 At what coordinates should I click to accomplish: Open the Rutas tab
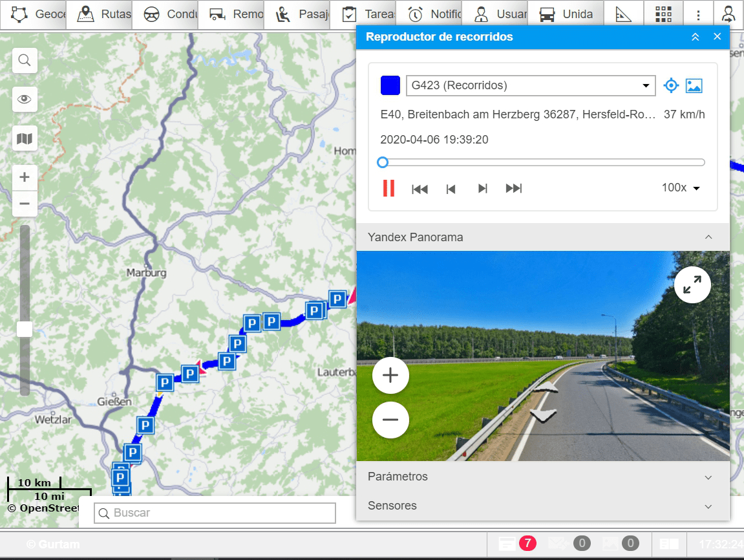pos(104,14)
